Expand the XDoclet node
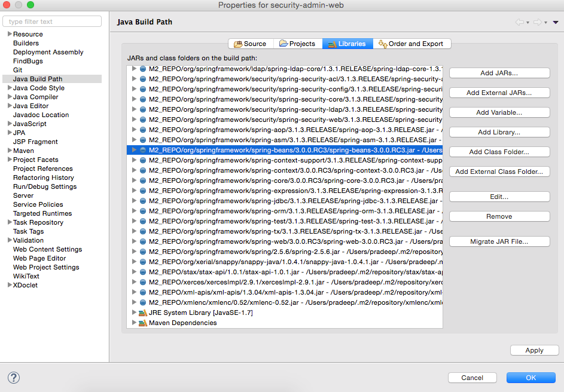The height and width of the screenshot is (392, 564). [x=10, y=285]
